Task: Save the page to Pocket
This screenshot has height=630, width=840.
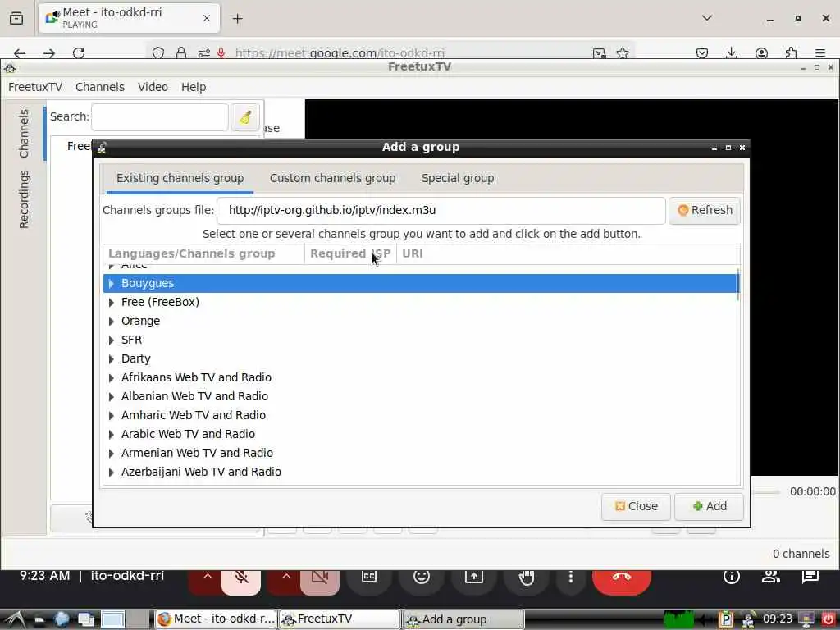Action: pyautogui.click(x=702, y=53)
